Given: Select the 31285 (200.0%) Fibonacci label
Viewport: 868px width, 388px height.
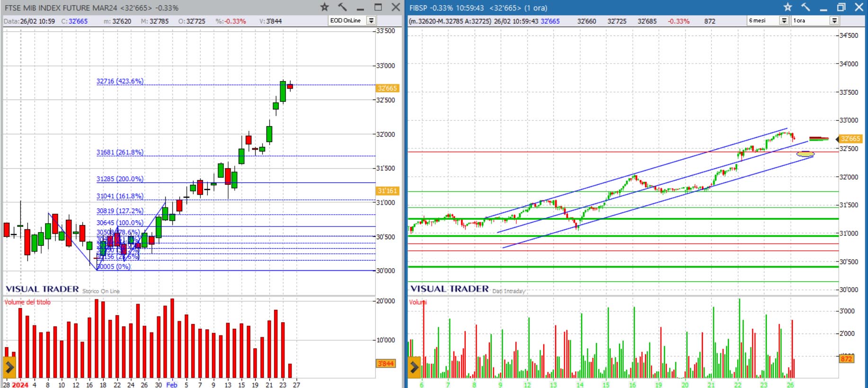Looking at the screenshot, I should pyautogui.click(x=120, y=179).
